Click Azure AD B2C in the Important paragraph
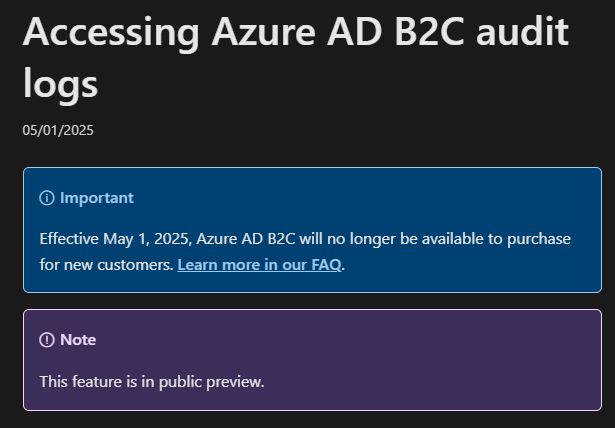This screenshot has height=428, width=615. (246, 239)
